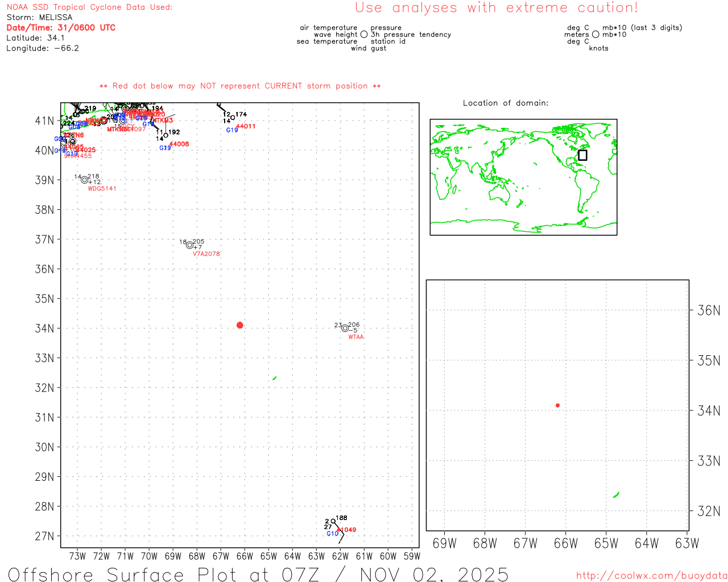Open the coolwx.com/buoydata link
Image resolution: width=728 pixels, height=582 pixels.
coord(652,576)
